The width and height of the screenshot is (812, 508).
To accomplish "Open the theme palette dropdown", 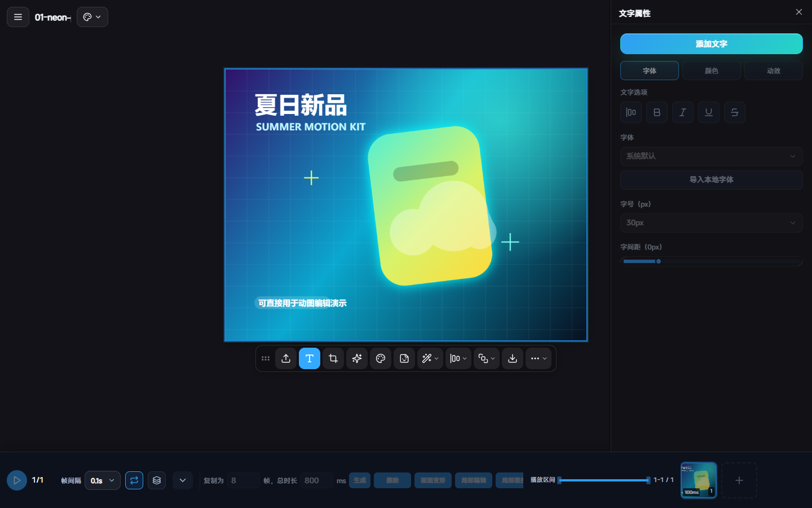I will 92,17.
